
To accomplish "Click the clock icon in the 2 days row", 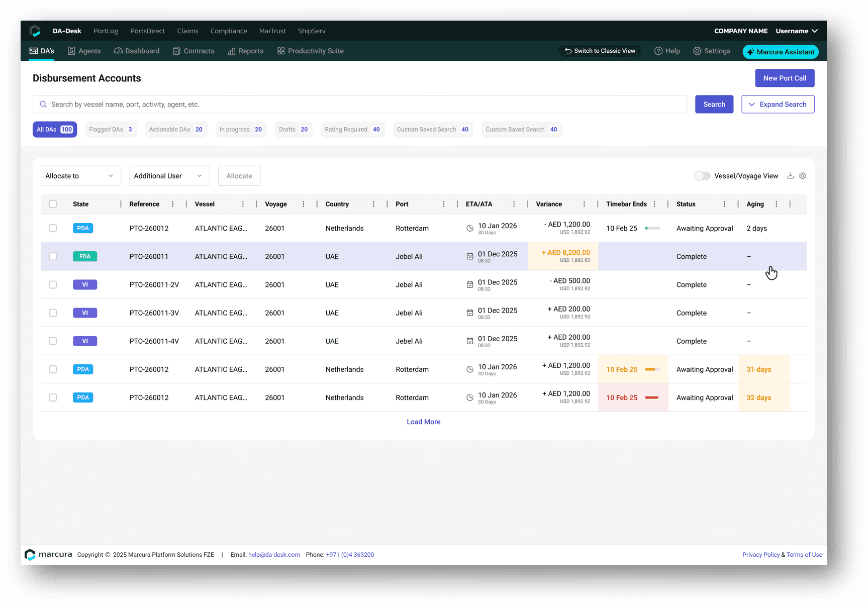I will tap(470, 228).
